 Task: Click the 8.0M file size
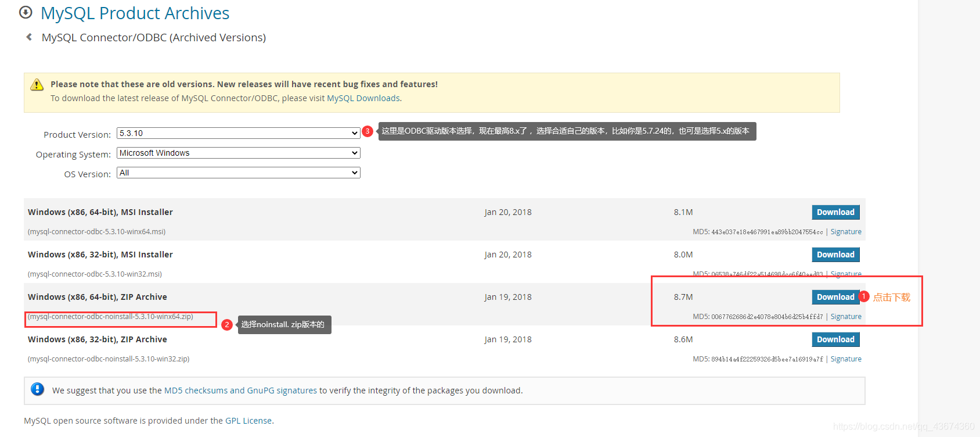coord(683,255)
